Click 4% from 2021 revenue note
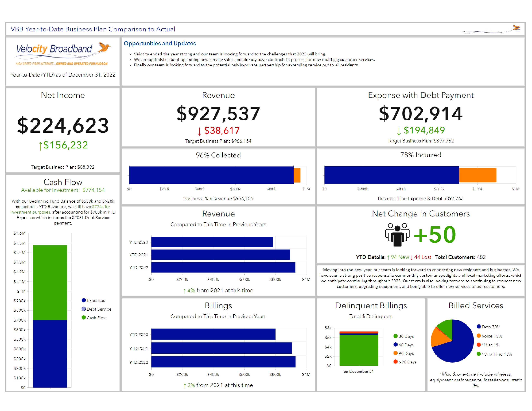The width and height of the screenshot is (532, 411). (x=218, y=290)
